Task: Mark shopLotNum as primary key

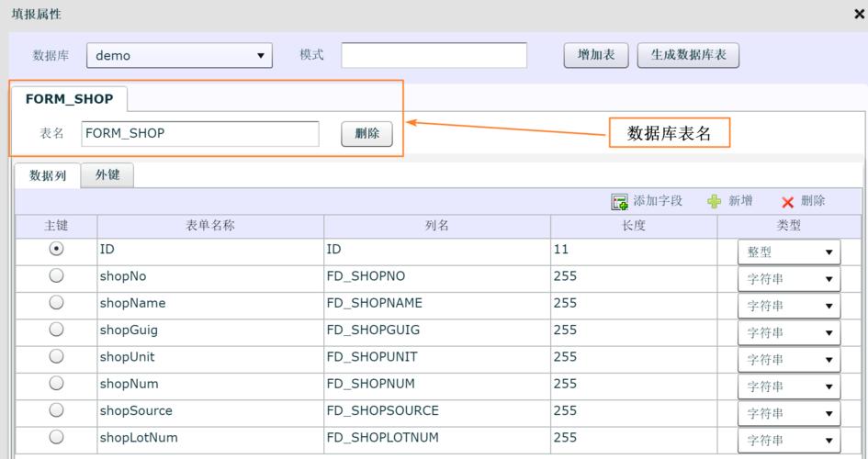Action: click(56, 437)
